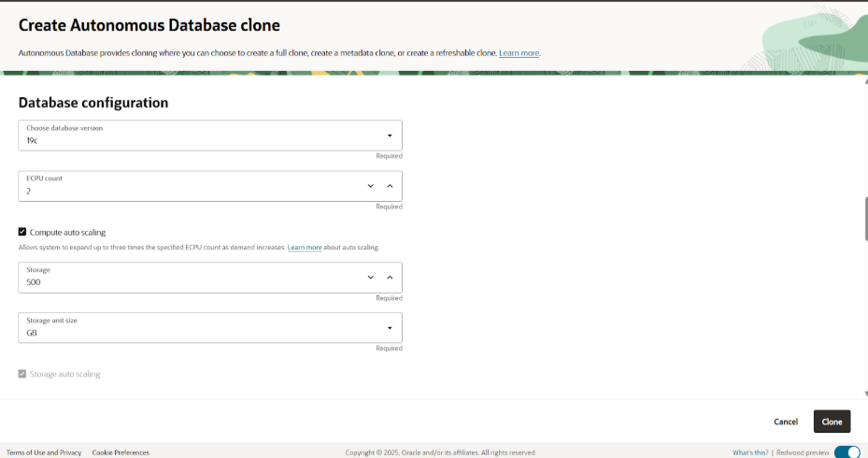Viewport: 868px width, 458px height.
Task: Click the What's this? link
Action: click(750, 452)
